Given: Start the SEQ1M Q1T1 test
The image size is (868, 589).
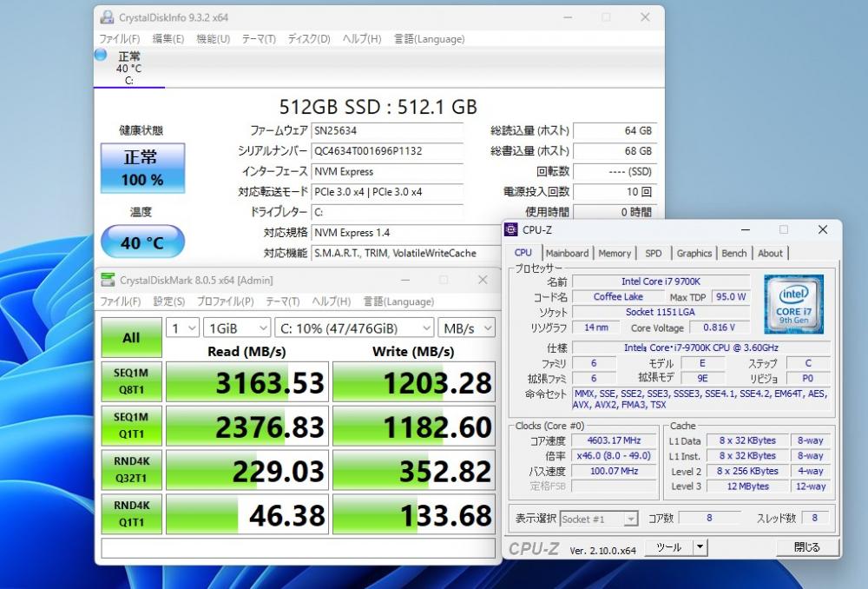Looking at the screenshot, I should tap(131, 426).
